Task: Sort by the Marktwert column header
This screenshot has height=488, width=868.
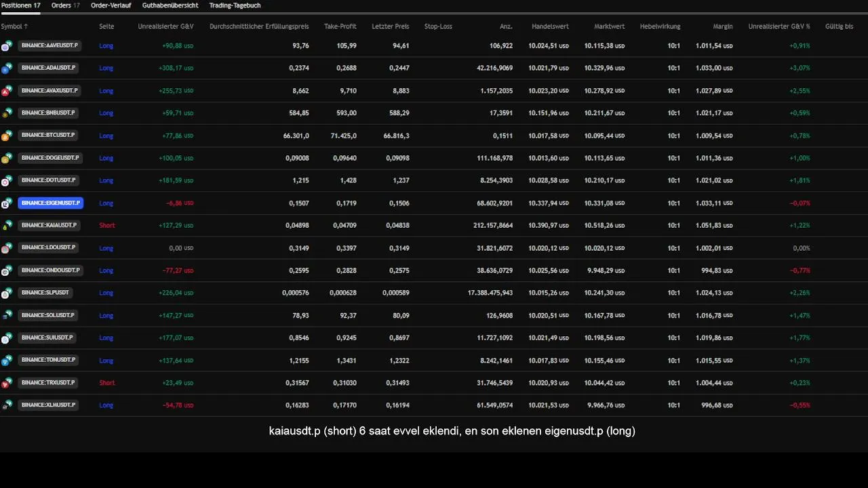Action: pyautogui.click(x=610, y=26)
